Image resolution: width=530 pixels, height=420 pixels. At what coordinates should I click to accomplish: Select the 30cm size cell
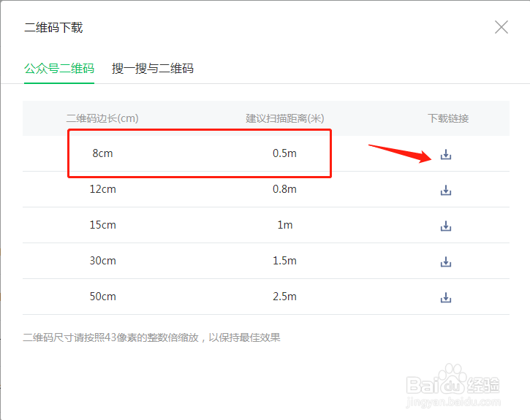(x=103, y=261)
